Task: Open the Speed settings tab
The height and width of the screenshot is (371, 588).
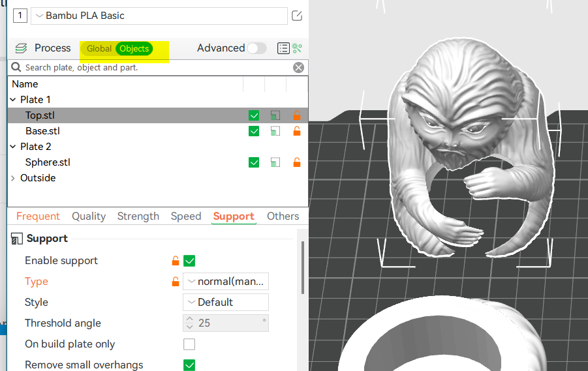Action: pyautogui.click(x=186, y=216)
